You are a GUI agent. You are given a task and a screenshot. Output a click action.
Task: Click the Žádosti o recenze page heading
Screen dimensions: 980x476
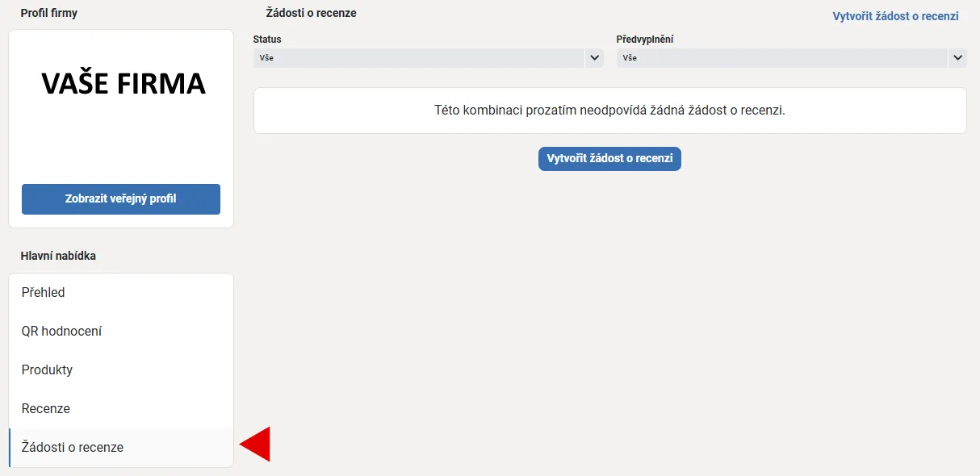pyautogui.click(x=311, y=13)
